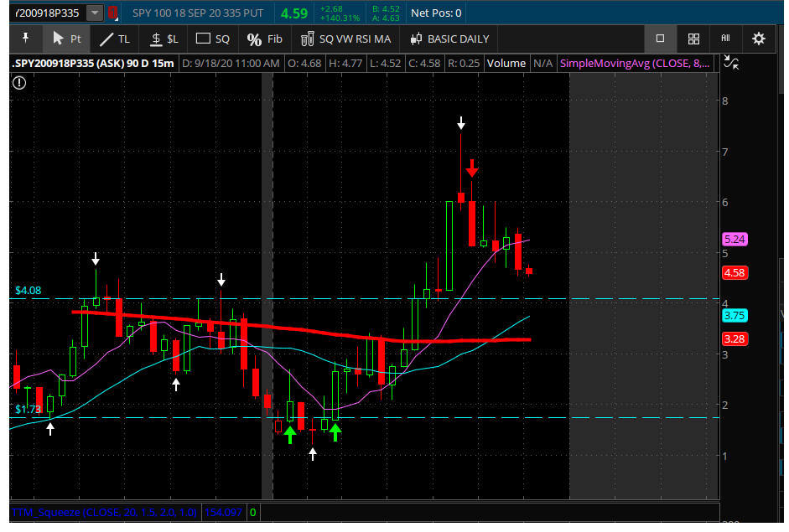
Task: Open the SQ VW RSI MA studies set
Action: click(x=345, y=39)
